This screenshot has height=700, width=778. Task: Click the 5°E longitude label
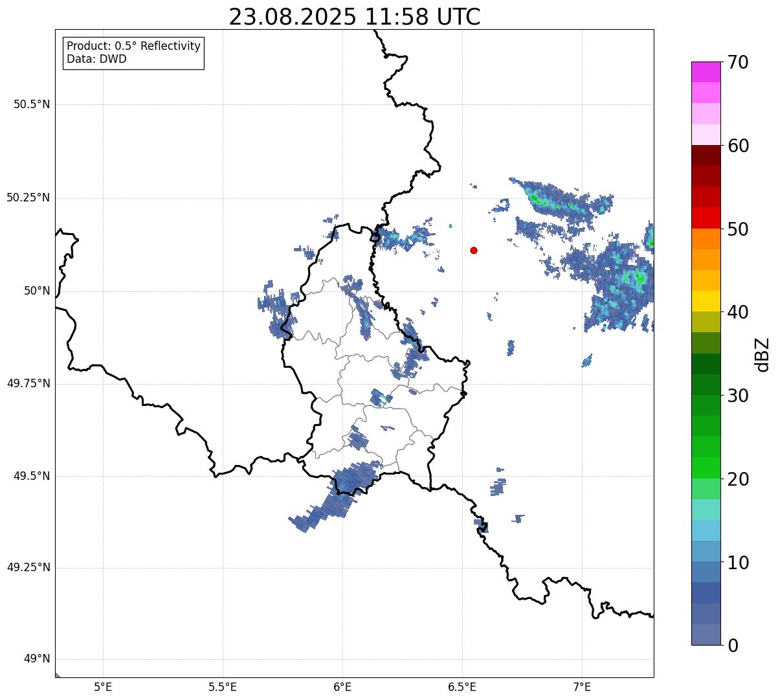pyautogui.click(x=103, y=686)
